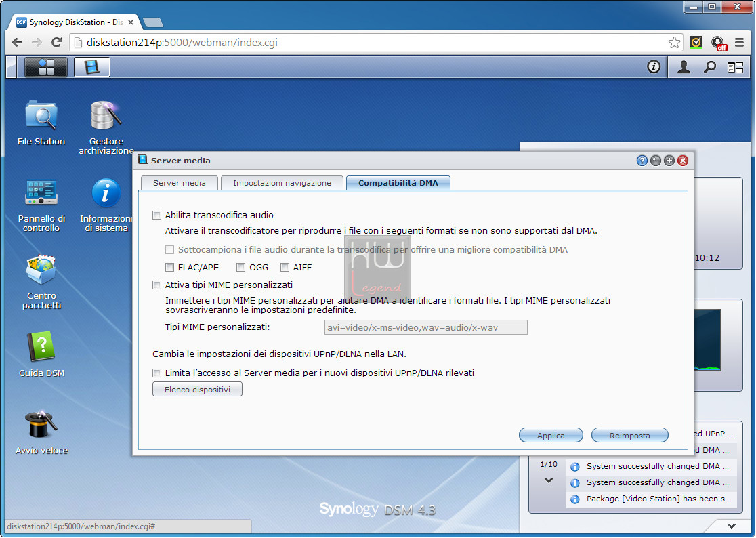Open last System successfully changed DMA notification

pos(652,482)
